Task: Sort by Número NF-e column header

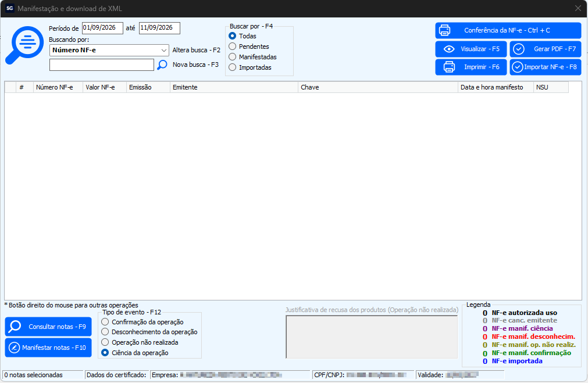Action: point(58,87)
